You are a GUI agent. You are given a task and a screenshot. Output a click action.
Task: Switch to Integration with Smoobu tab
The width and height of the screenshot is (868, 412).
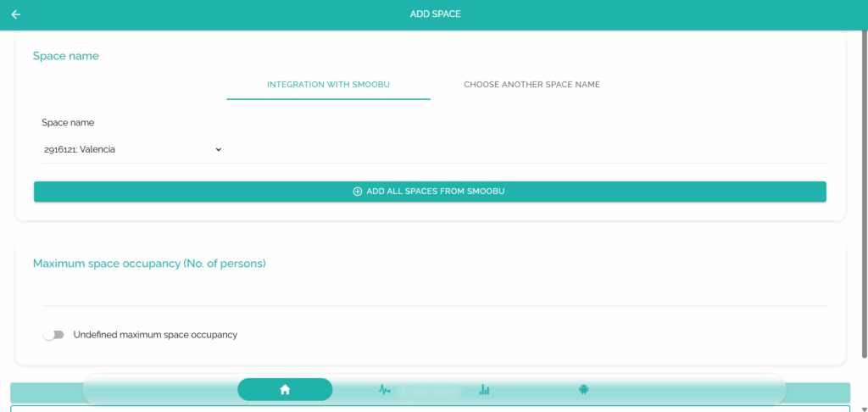328,85
